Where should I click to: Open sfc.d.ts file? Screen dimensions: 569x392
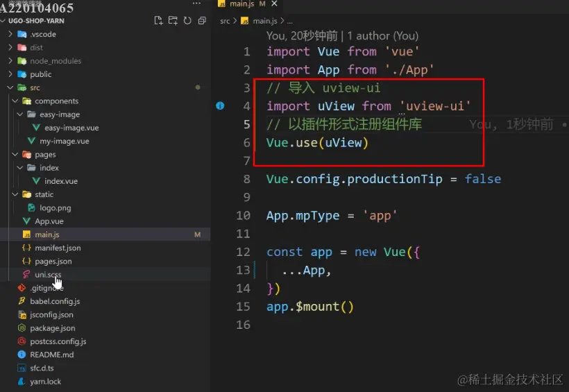click(42, 368)
